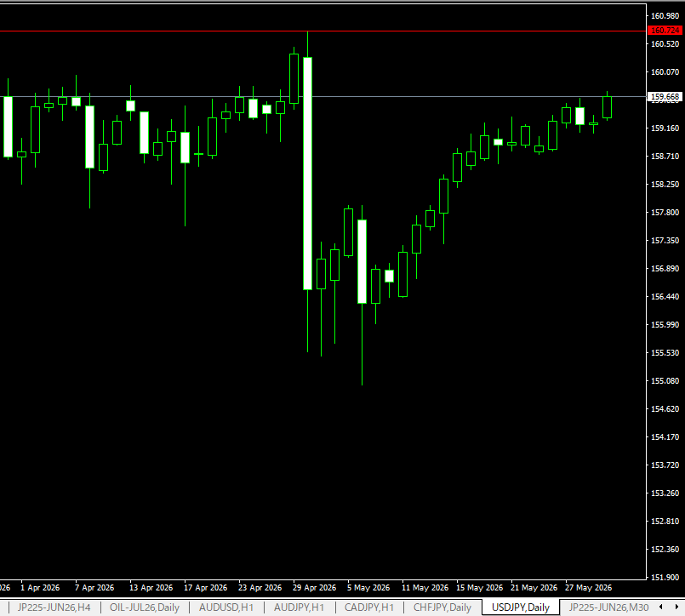685x616 pixels.
Task: Switch to the AUDJPY,H1 tab
Action: 299,607
